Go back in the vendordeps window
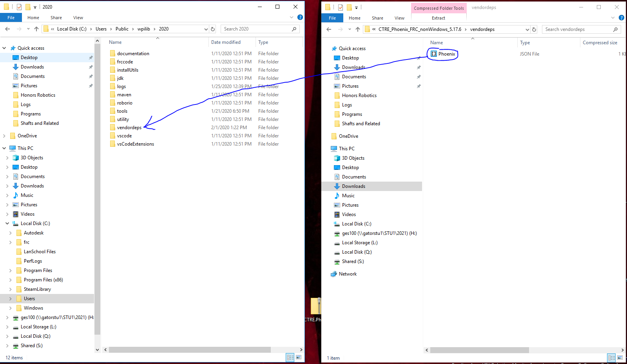 [329, 29]
